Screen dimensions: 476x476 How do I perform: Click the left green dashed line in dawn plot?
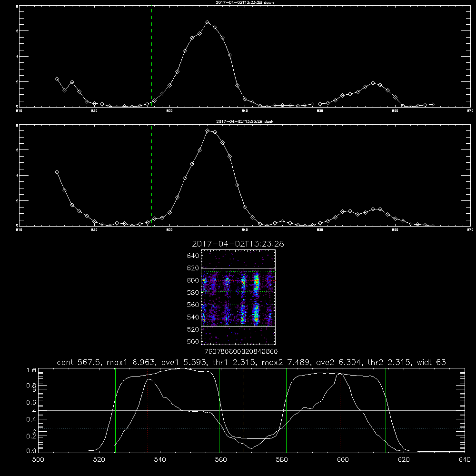pyautogui.click(x=151, y=56)
